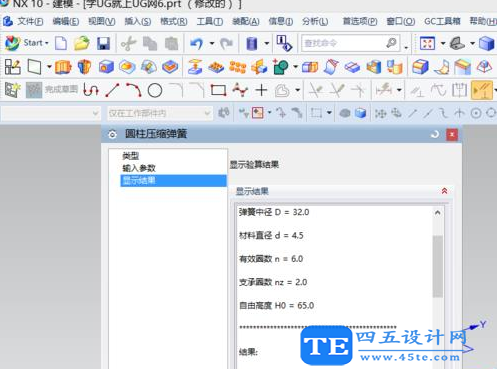Cut selection with the scissors icon
The image size is (498, 369).
coord(129,44)
